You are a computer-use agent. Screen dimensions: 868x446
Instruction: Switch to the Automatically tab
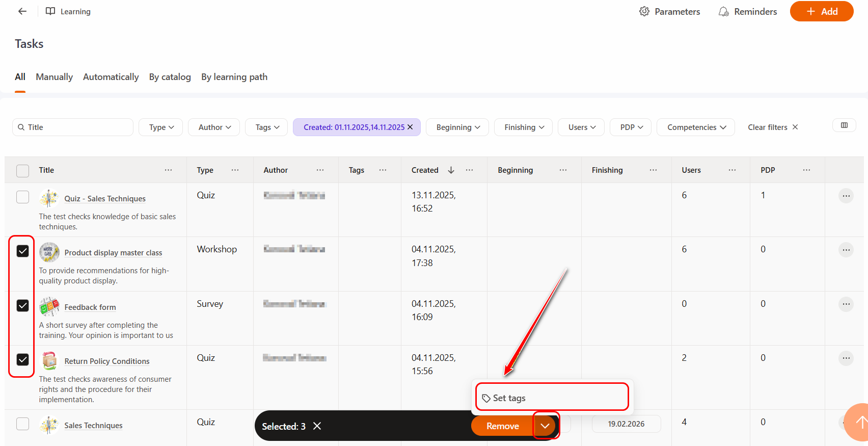pos(111,77)
